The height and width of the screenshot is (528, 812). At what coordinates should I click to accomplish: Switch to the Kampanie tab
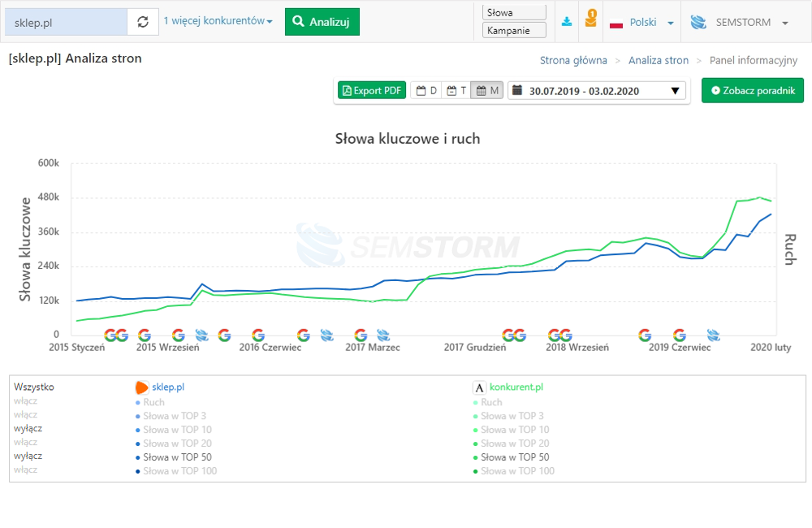pos(514,31)
